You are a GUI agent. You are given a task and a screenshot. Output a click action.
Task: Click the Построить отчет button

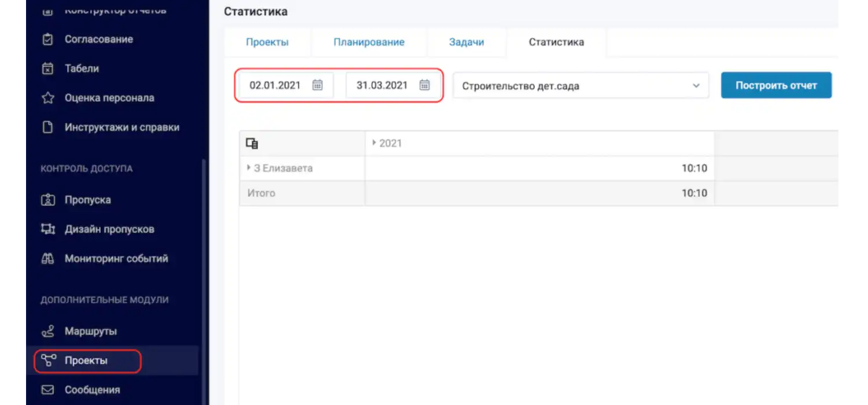(776, 84)
